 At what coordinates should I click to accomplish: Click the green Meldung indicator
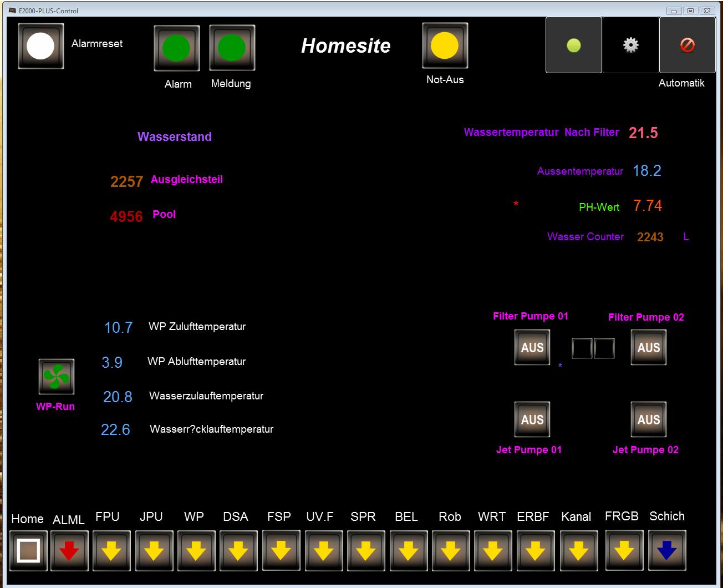pos(232,48)
